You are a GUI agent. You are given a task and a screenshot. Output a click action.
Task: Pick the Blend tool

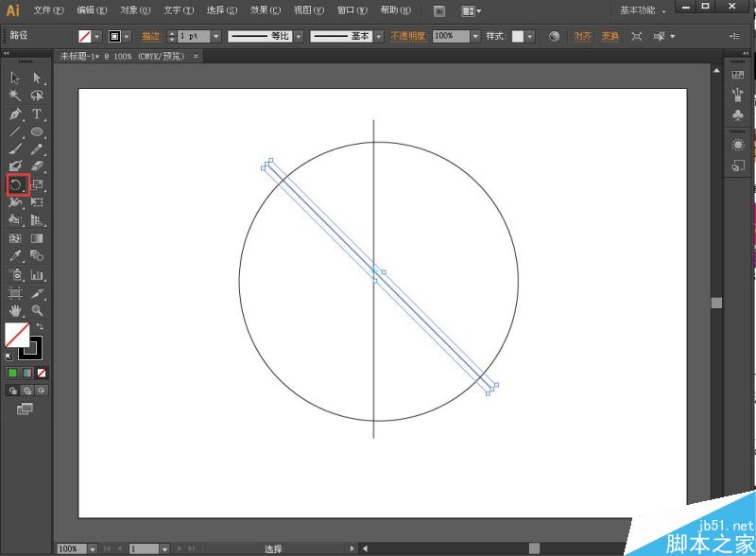pos(37,255)
